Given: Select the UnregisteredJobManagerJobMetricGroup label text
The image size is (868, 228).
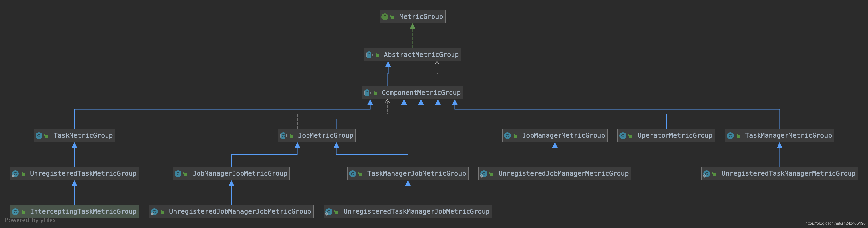Looking at the screenshot, I should (240, 212).
